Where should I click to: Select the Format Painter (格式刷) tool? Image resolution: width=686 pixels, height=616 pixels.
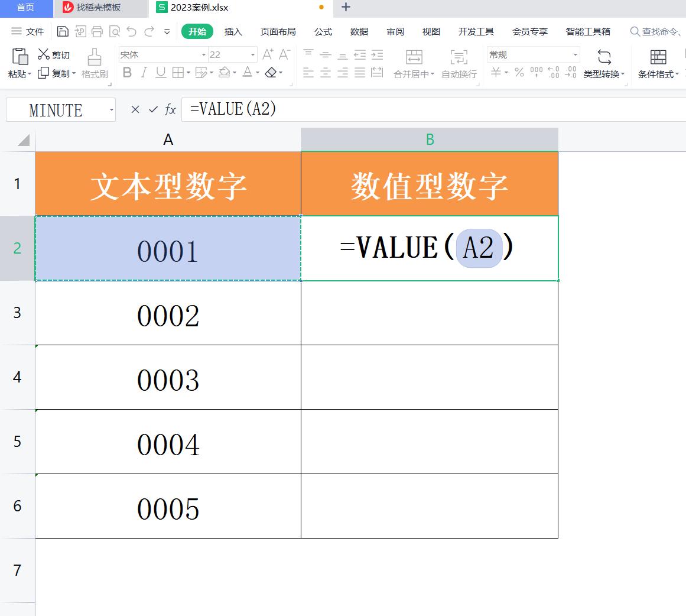pyautogui.click(x=95, y=63)
